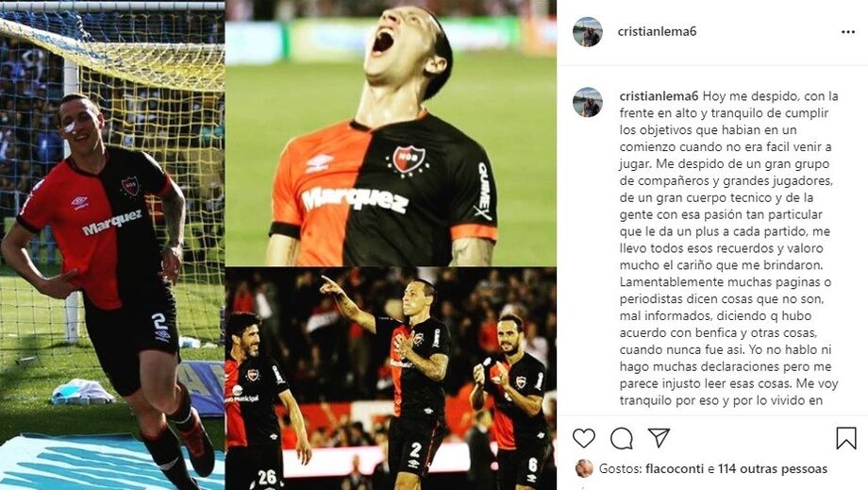Click the number 26 on player's shorts

point(266,478)
